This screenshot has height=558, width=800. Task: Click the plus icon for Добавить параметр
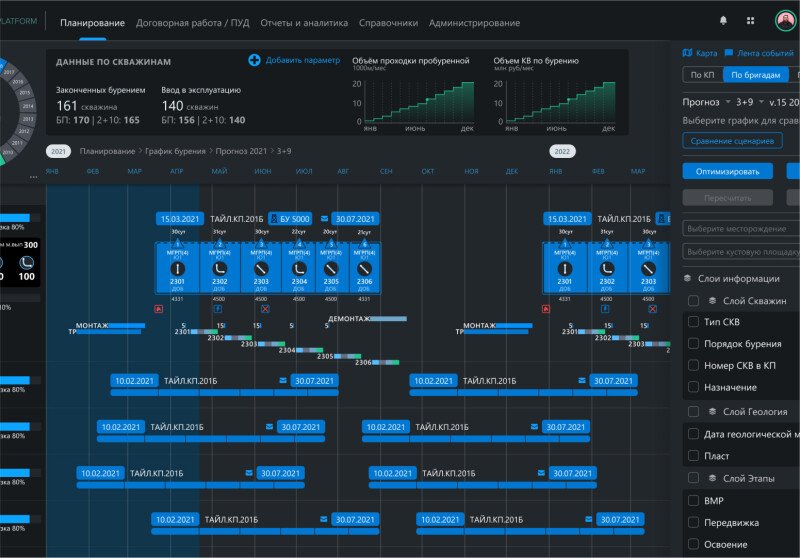(x=255, y=61)
